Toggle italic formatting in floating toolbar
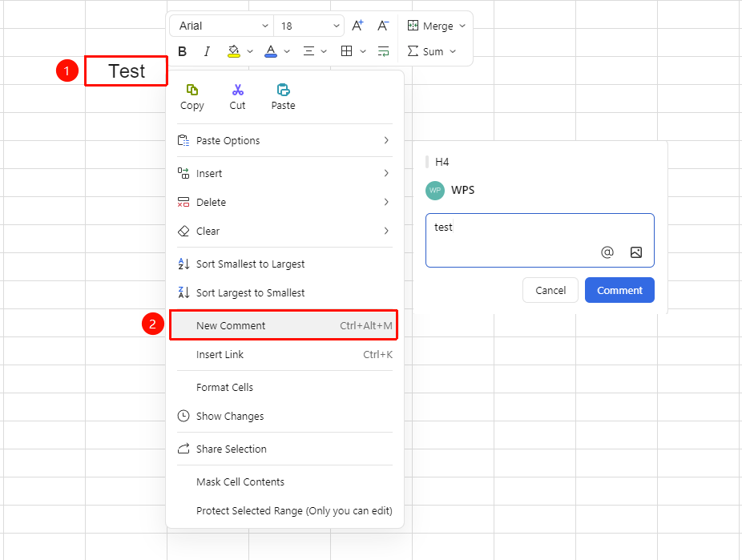This screenshot has width=742, height=560. 207,51
